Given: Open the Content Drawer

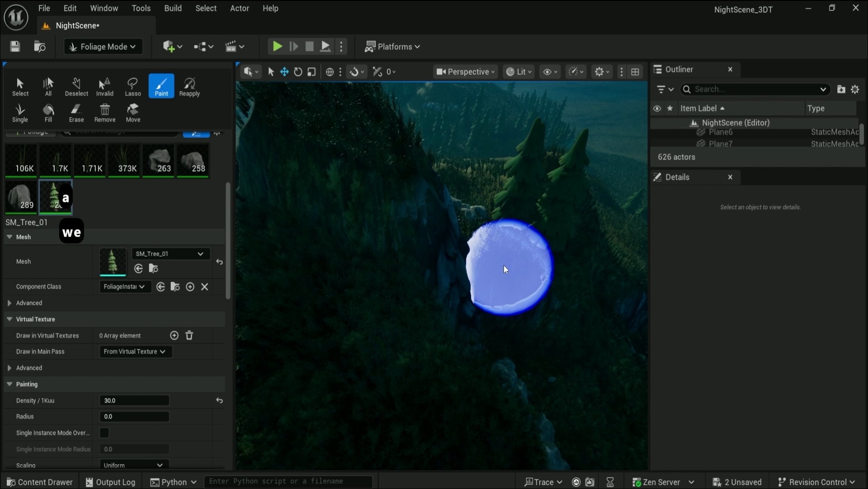Looking at the screenshot, I should point(40,482).
